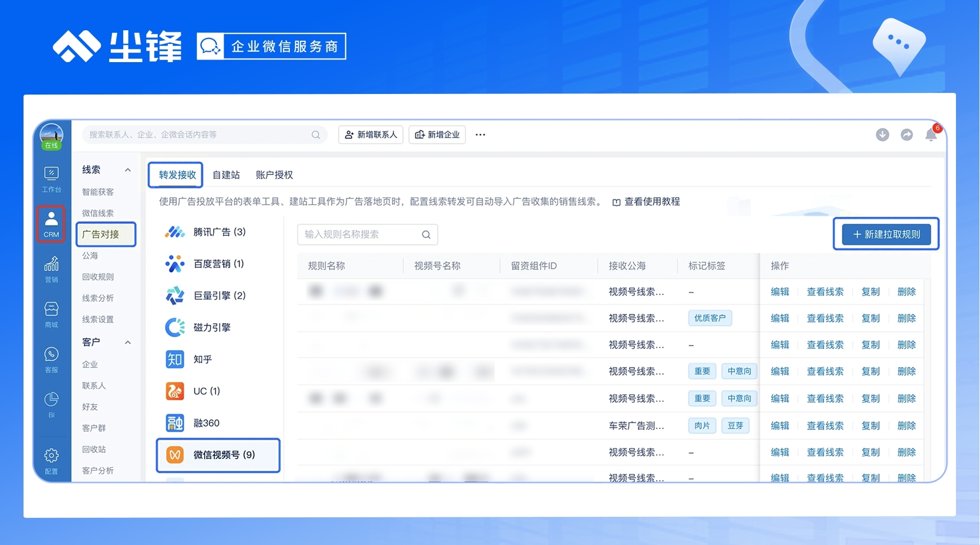Click the 规则名称 column header
This screenshot has width=980, height=545.
(326, 266)
